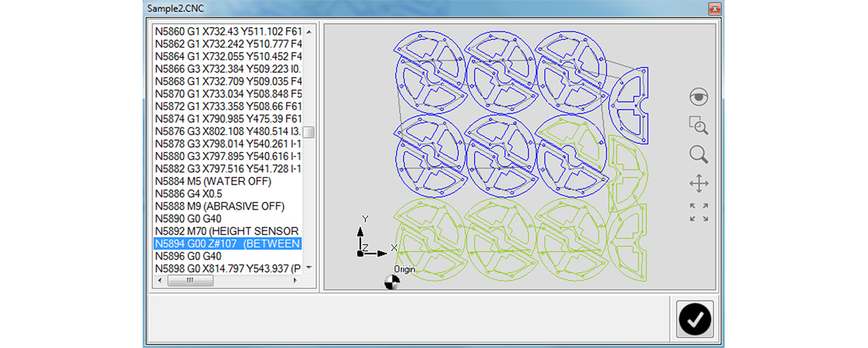Click the horizontal scroll right arrow
Screen dimensions: 868x348
pyautogui.click(x=296, y=280)
